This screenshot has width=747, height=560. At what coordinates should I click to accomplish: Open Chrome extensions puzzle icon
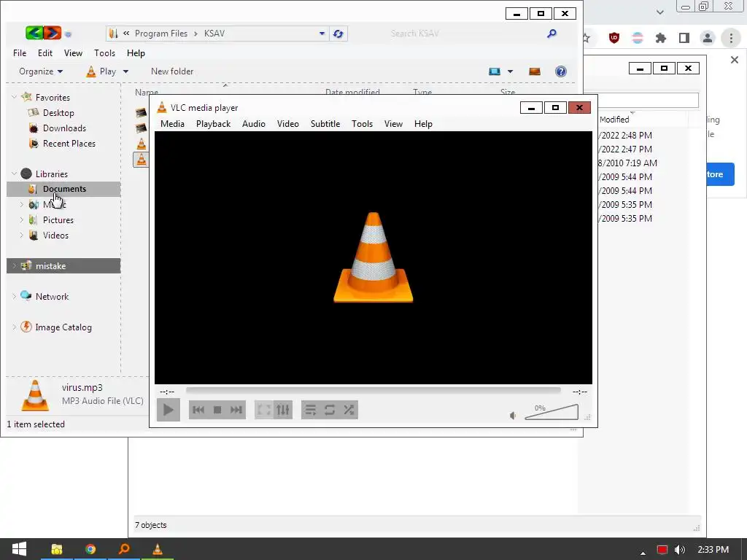661,38
